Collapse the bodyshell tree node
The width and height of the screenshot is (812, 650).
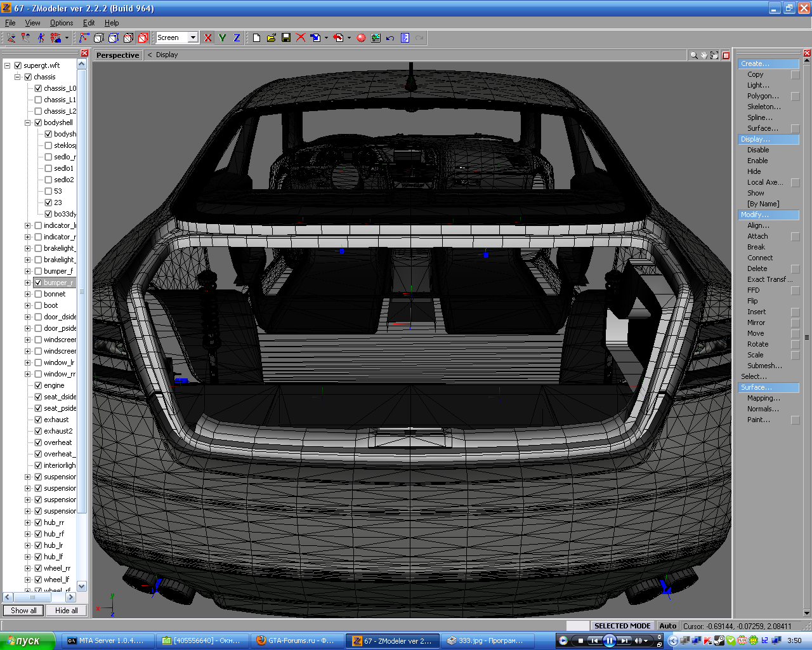point(28,123)
